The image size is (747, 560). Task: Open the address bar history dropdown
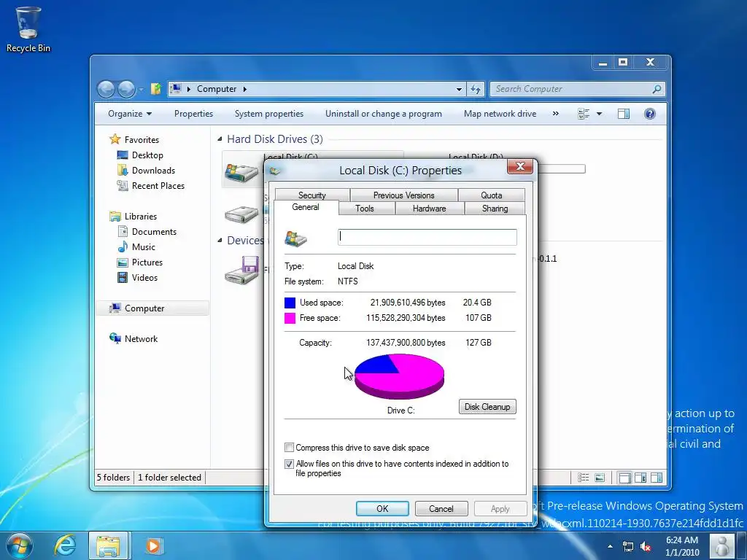459,89
